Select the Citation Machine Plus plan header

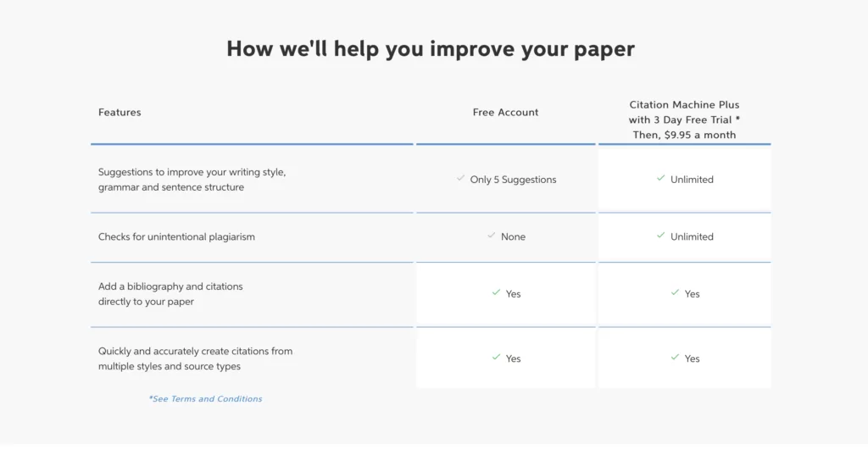click(684, 119)
